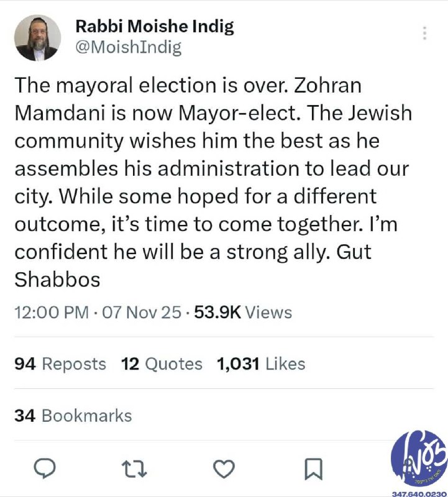Click the @MoishIndig handle
448x497 pixels.
tap(128, 48)
